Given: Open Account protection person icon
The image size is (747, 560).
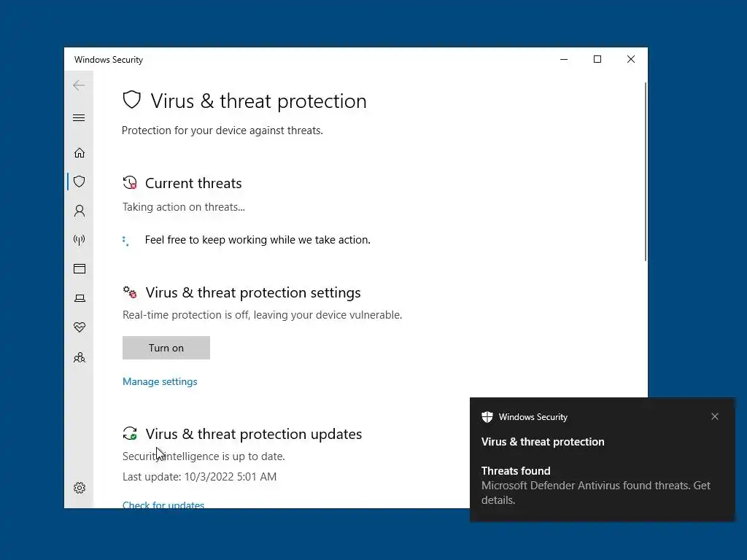Looking at the screenshot, I should click(80, 211).
